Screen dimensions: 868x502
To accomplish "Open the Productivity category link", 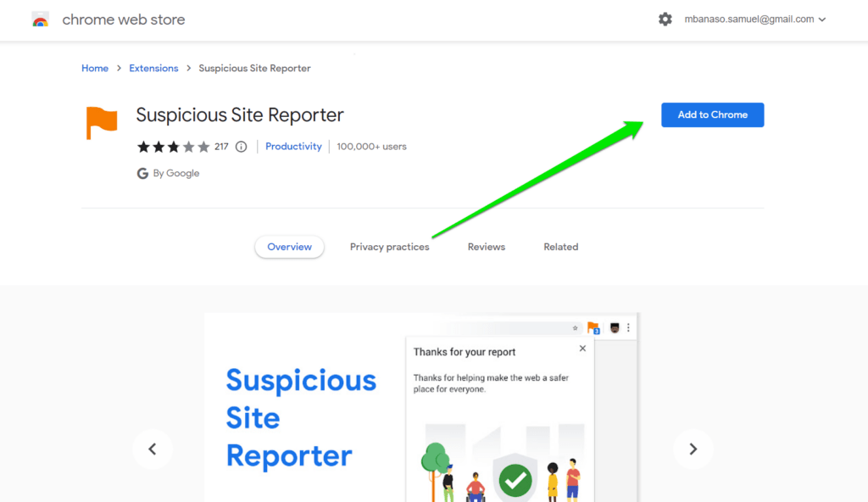I will pos(293,146).
